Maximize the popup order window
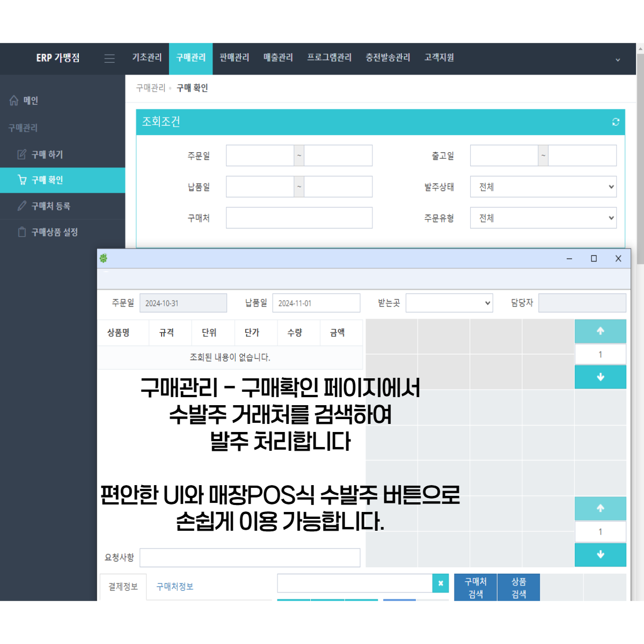 tap(594, 259)
